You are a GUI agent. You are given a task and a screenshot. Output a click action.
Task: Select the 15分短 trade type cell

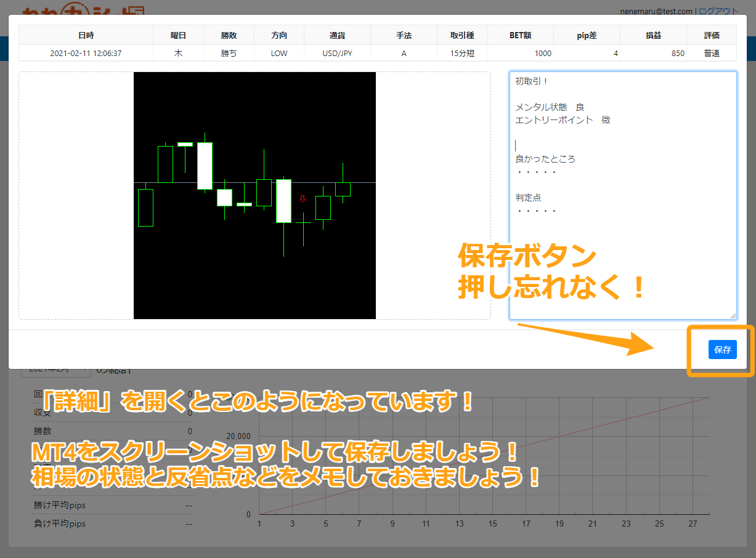[462, 53]
